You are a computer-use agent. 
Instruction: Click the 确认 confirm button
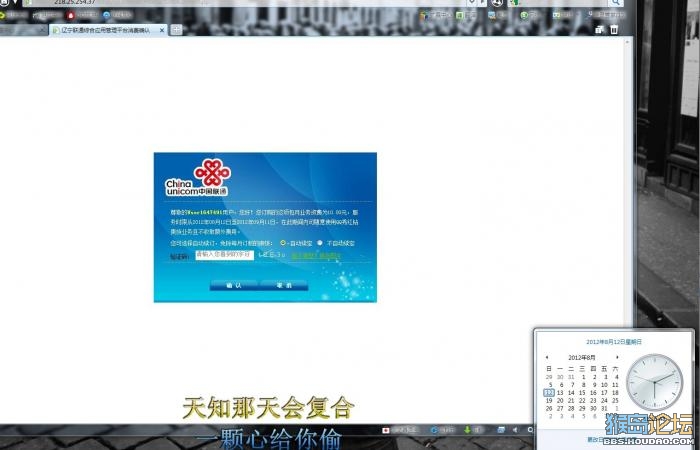point(233,285)
